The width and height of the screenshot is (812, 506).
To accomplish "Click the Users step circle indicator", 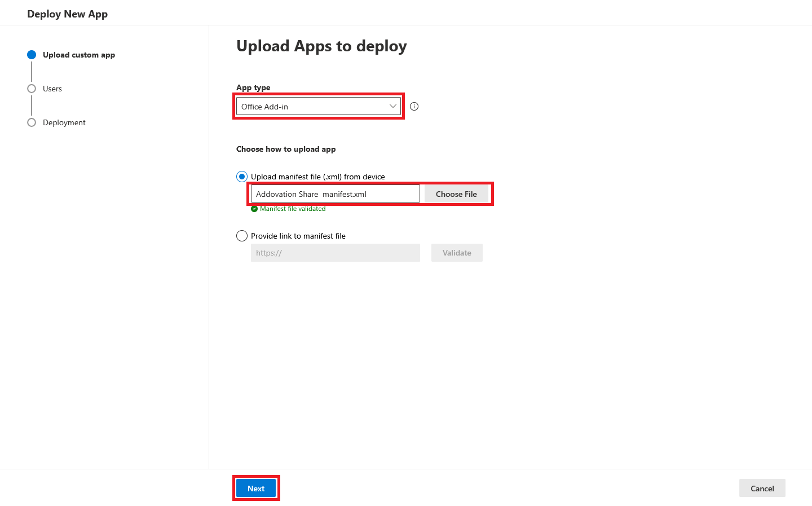I will (32, 89).
